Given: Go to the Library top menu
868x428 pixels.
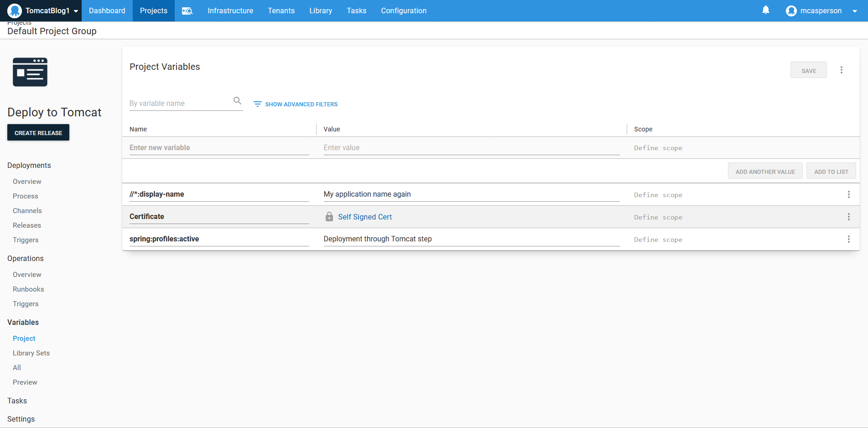Looking at the screenshot, I should pyautogui.click(x=320, y=11).
